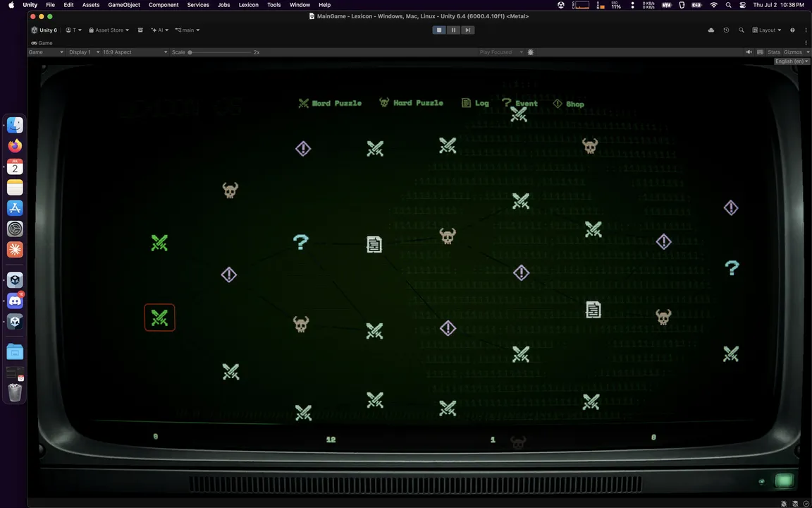Select the green sword node above the red-outlined one
The image size is (812, 508).
[x=159, y=243]
